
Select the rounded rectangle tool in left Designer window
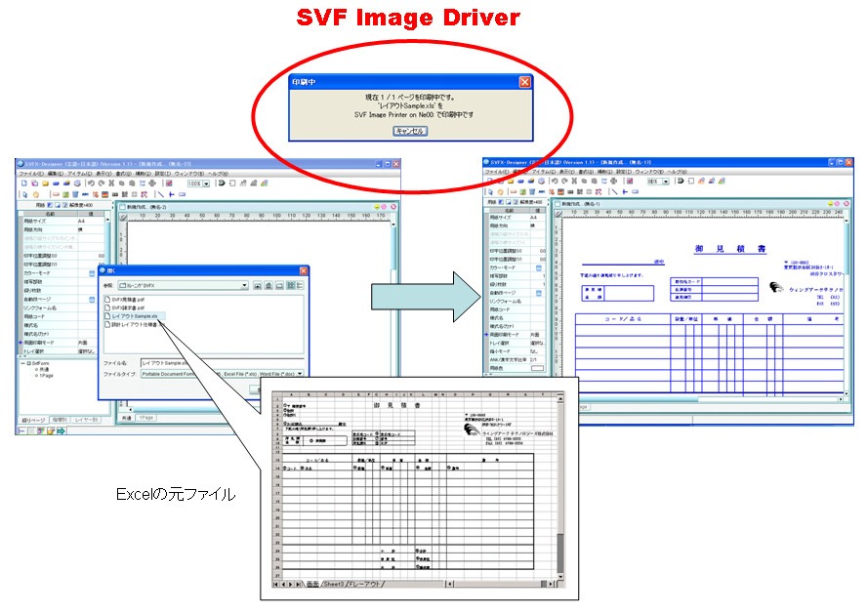[183, 194]
